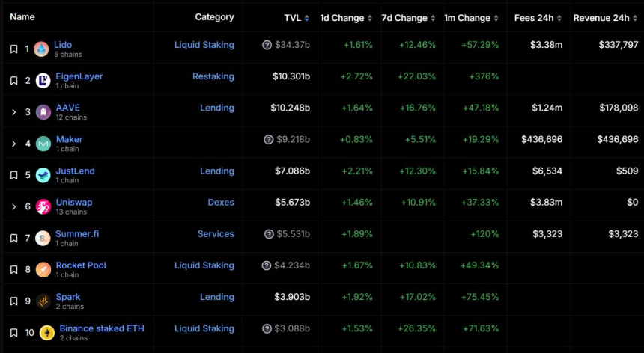Click the Uniswap unicorn logo icon

click(x=43, y=206)
